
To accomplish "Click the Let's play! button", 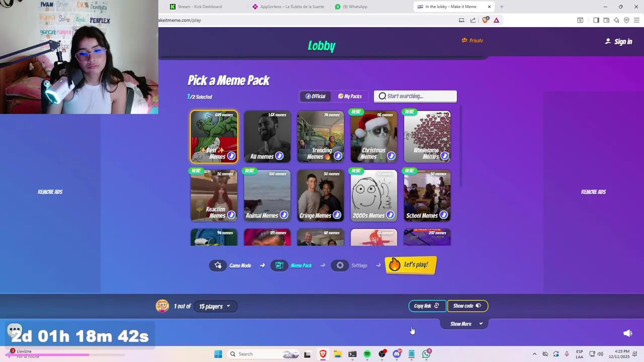I will (x=411, y=265).
